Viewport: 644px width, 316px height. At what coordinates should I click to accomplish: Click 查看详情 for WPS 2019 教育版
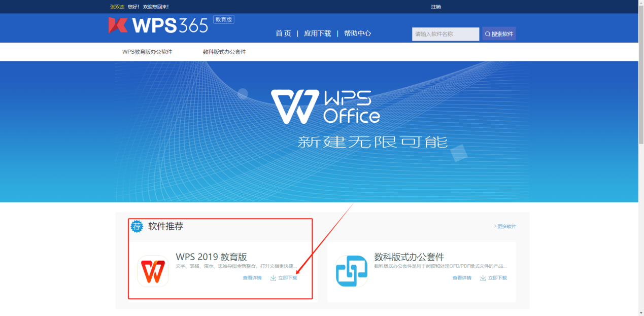click(252, 278)
